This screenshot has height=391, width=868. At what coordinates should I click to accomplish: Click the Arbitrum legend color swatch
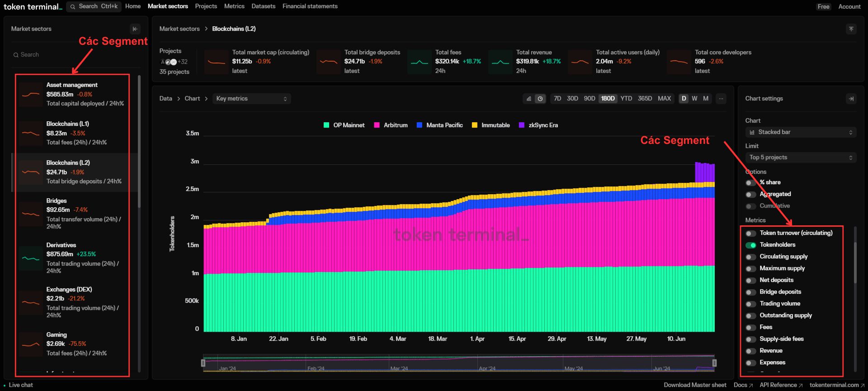click(377, 125)
